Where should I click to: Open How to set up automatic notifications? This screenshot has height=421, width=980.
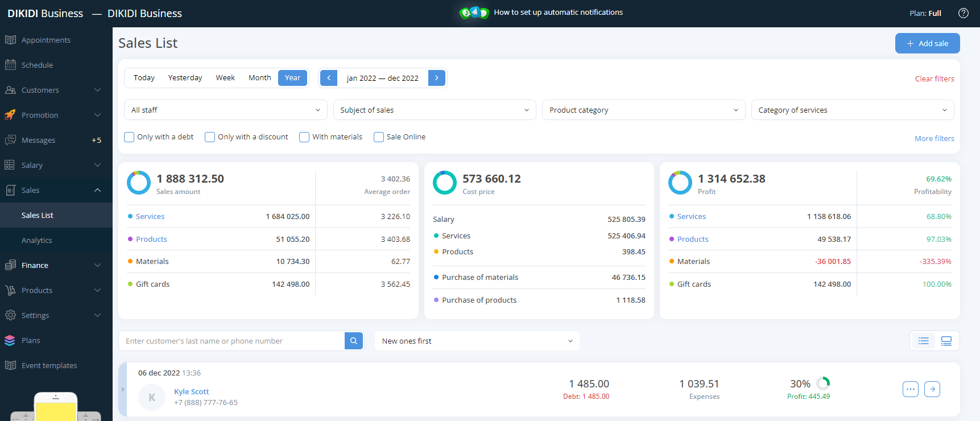[x=558, y=12]
